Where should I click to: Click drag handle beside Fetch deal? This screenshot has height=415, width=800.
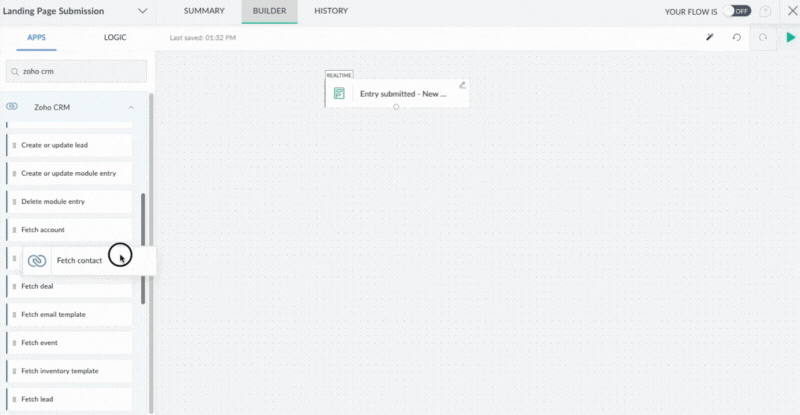[x=14, y=286]
